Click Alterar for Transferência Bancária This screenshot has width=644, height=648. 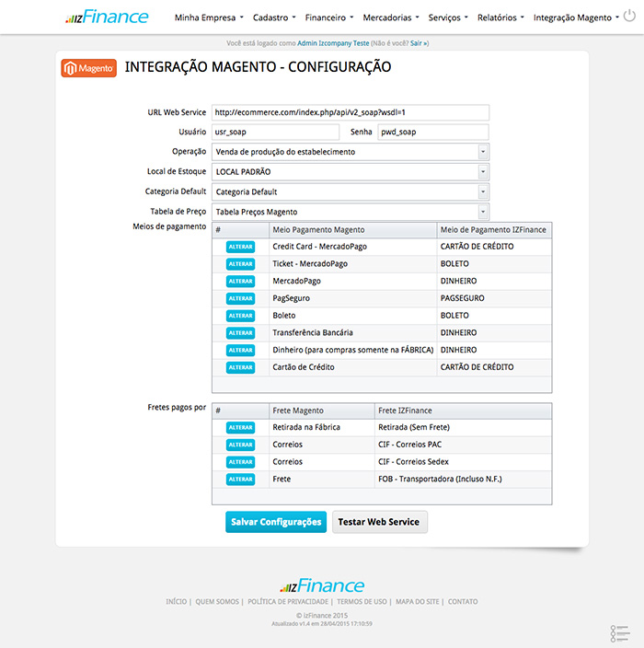click(240, 332)
